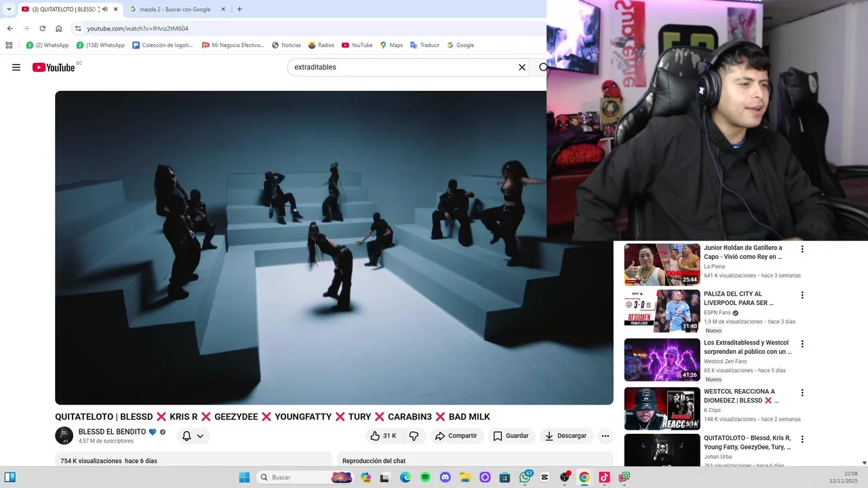Open the YouTube hamburger guide menu
868x488 pixels.
[16, 67]
